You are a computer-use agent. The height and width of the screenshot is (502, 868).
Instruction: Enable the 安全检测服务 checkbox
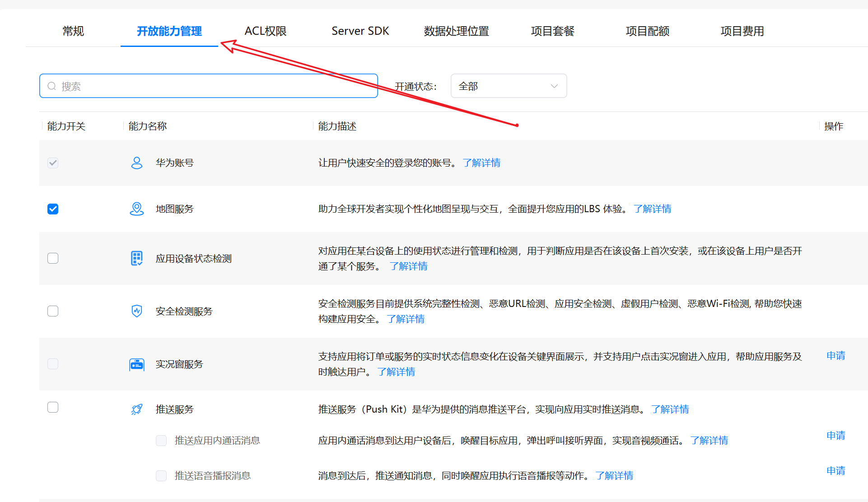coord(53,311)
